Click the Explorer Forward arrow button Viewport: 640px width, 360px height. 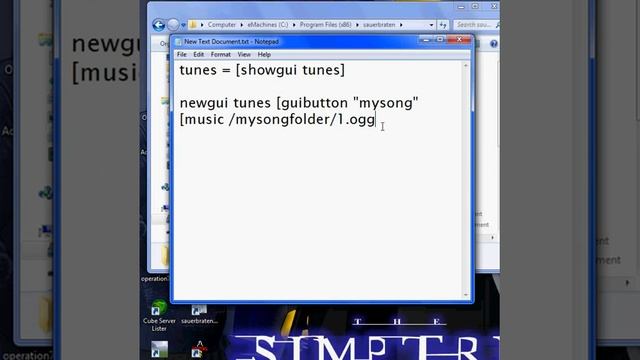click(173, 25)
